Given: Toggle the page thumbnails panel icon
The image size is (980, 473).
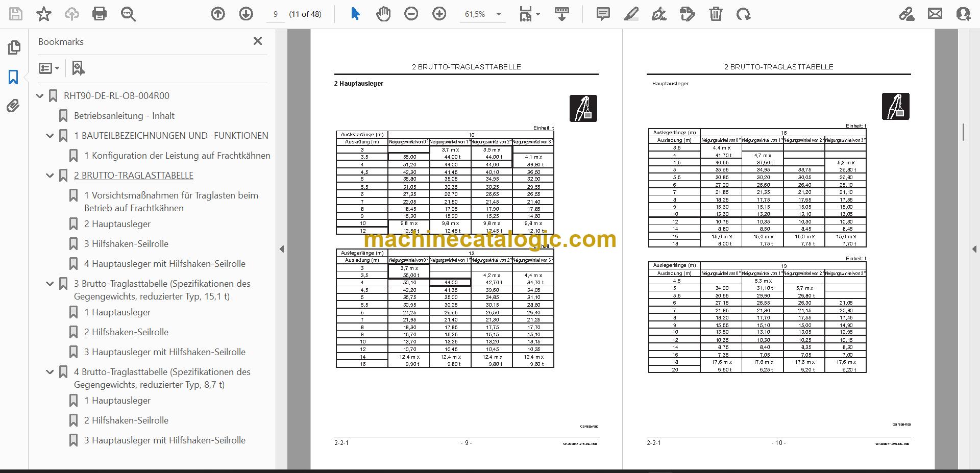Looking at the screenshot, I should coord(14,47).
